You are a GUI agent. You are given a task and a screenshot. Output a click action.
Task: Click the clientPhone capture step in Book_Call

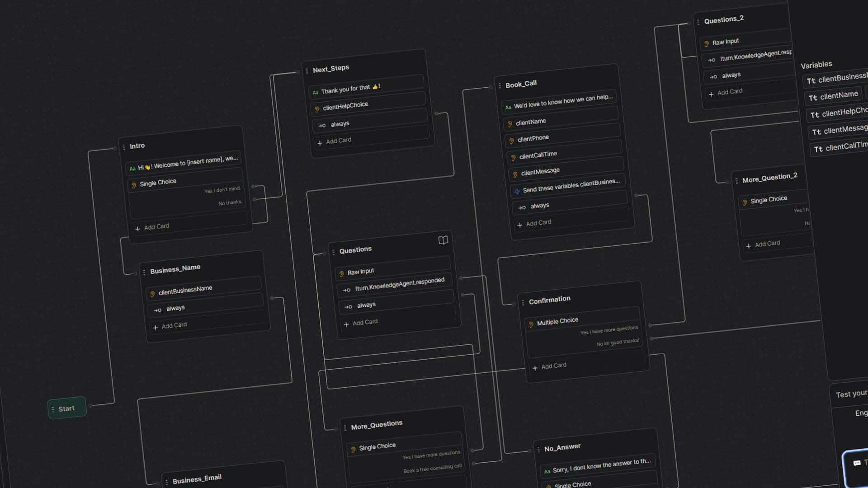point(534,137)
